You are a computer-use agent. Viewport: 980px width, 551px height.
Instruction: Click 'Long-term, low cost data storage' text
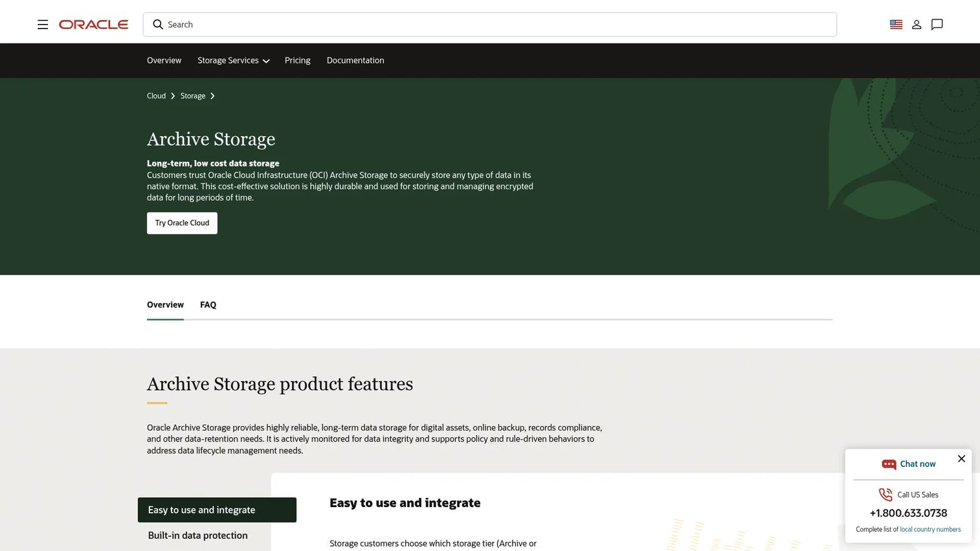tap(213, 164)
